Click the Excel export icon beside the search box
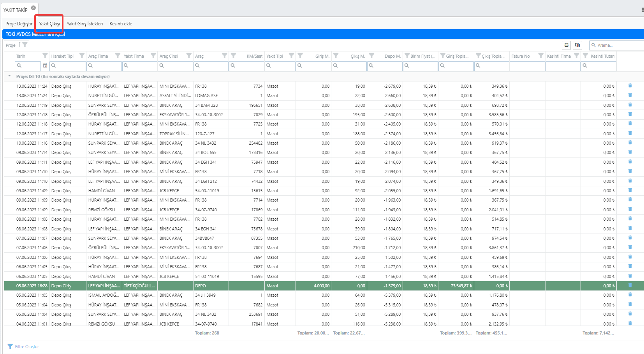Viewport: 644px width, 354px height. pyautogui.click(x=567, y=45)
